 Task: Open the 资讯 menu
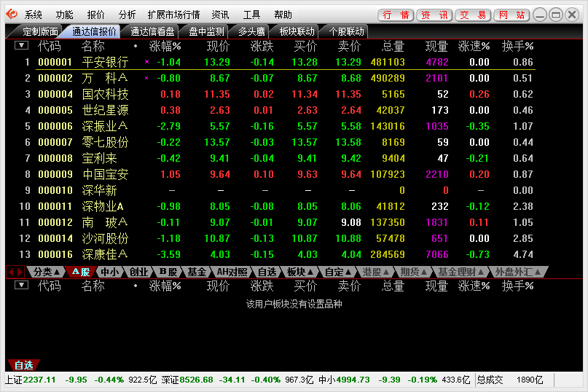click(x=220, y=15)
